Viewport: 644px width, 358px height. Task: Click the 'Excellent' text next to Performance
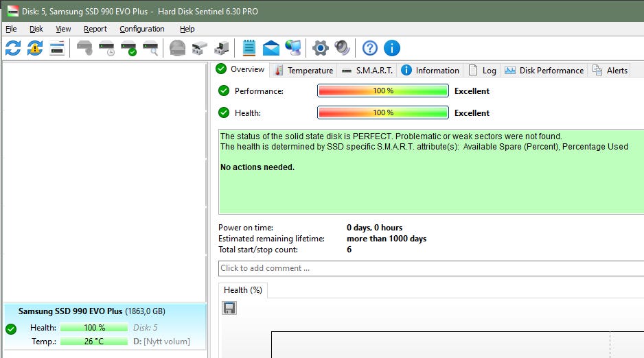click(x=472, y=91)
